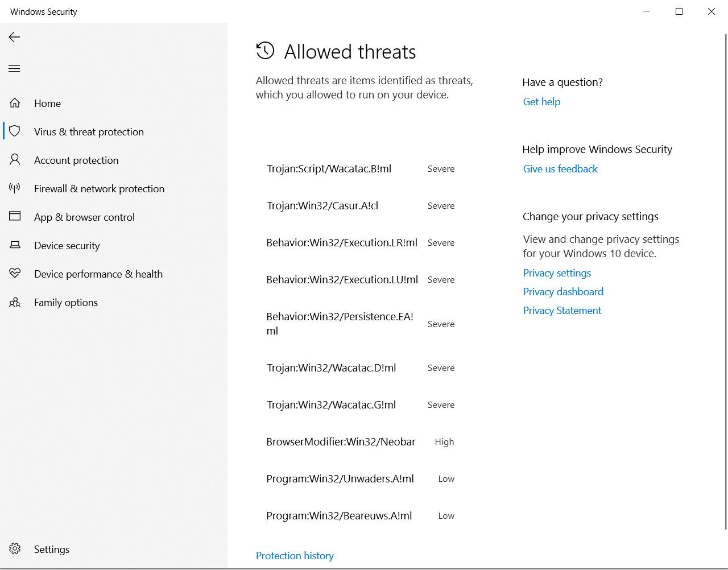728x570 pixels.
Task: Expand Behavior:Win32/Execution.LU!ml threat entry
Action: click(361, 280)
